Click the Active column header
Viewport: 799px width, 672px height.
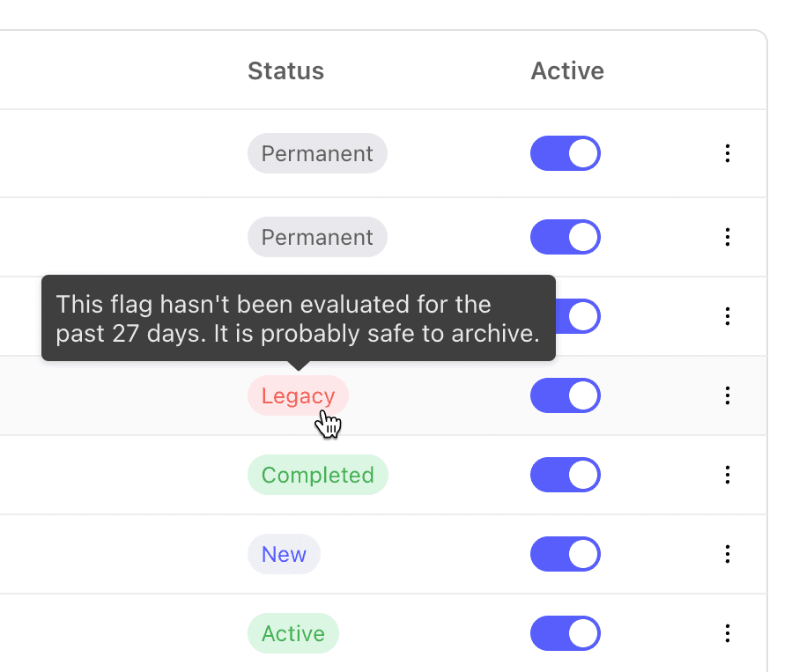pyautogui.click(x=567, y=70)
